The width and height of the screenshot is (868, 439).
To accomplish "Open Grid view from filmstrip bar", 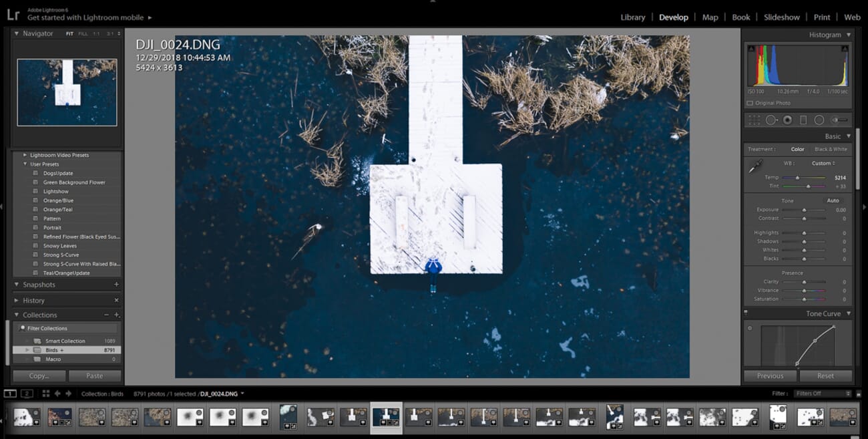I will (x=46, y=394).
